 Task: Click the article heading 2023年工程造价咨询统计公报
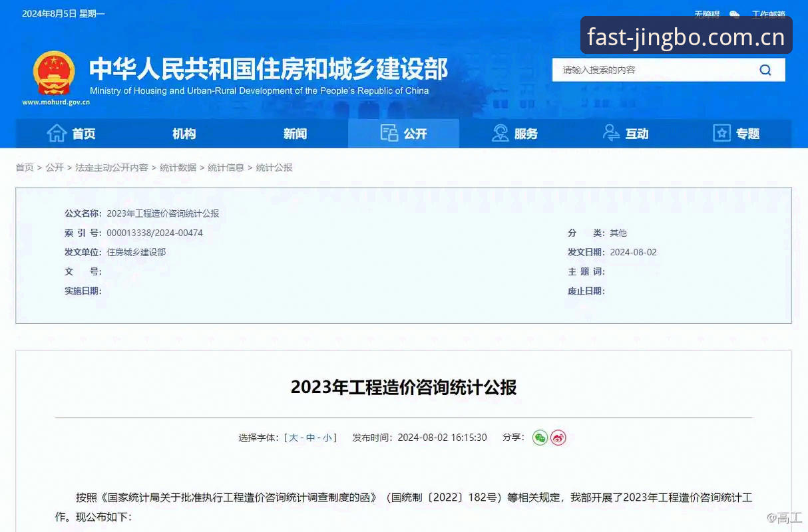(x=403, y=387)
